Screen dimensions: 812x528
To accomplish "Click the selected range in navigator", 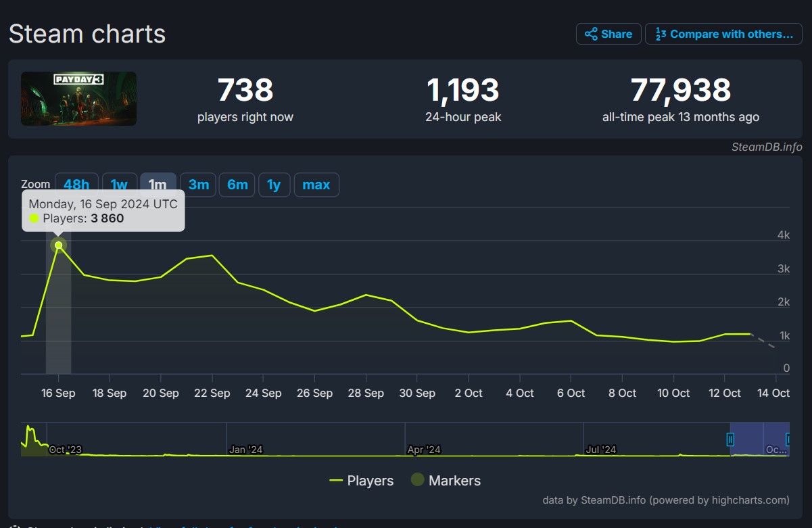I will (x=759, y=439).
